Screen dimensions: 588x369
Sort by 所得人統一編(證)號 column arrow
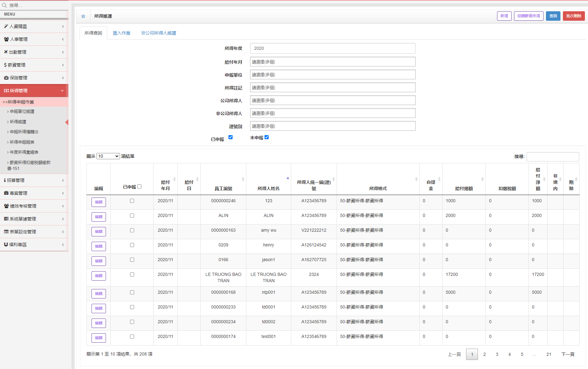[333, 179]
